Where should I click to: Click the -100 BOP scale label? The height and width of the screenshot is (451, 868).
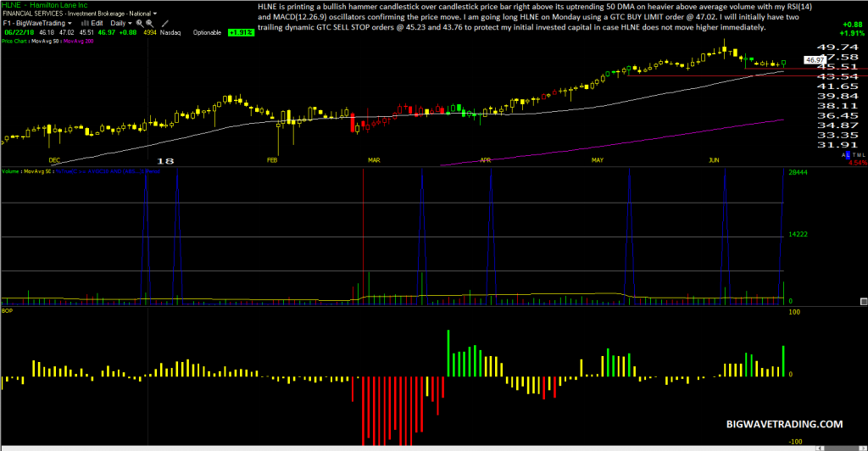coord(795,442)
